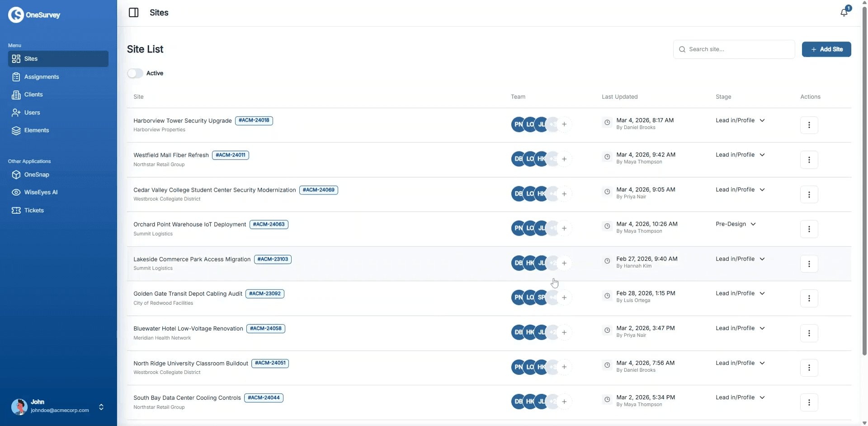Open actions menu for South Bay Data Center

pos(809,402)
